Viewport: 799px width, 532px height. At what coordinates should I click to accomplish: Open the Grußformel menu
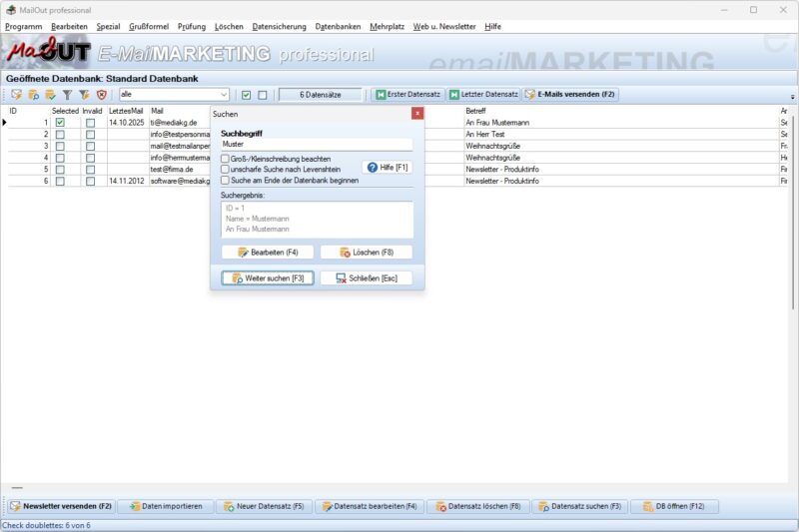pyautogui.click(x=149, y=26)
